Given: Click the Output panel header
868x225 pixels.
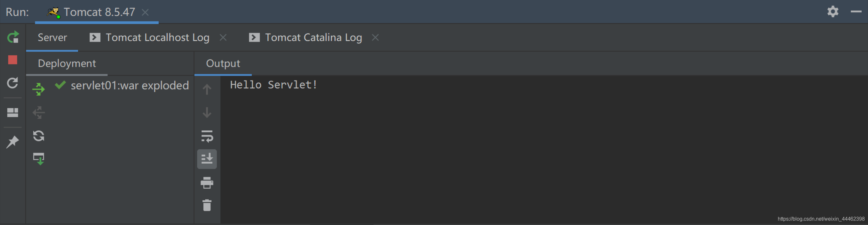Looking at the screenshot, I should pyautogui.click(x=223, y=63).
